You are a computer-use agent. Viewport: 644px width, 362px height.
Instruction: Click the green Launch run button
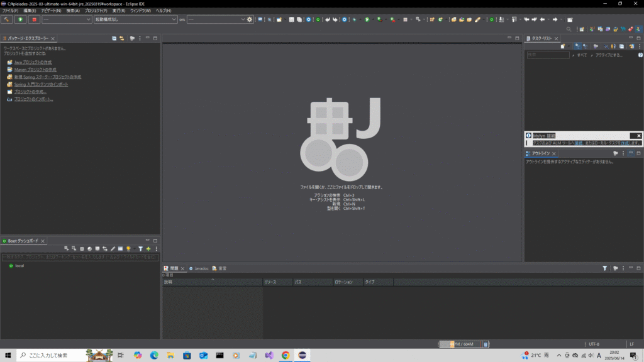tap(20, 19)
